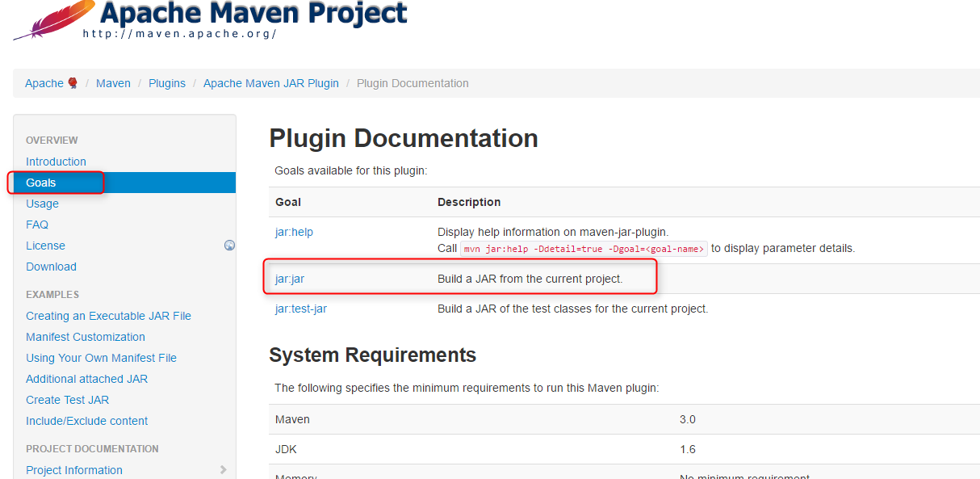Go to the Plugins breadcrumb
Screen dimensions: 980x479
pos(167,83)
